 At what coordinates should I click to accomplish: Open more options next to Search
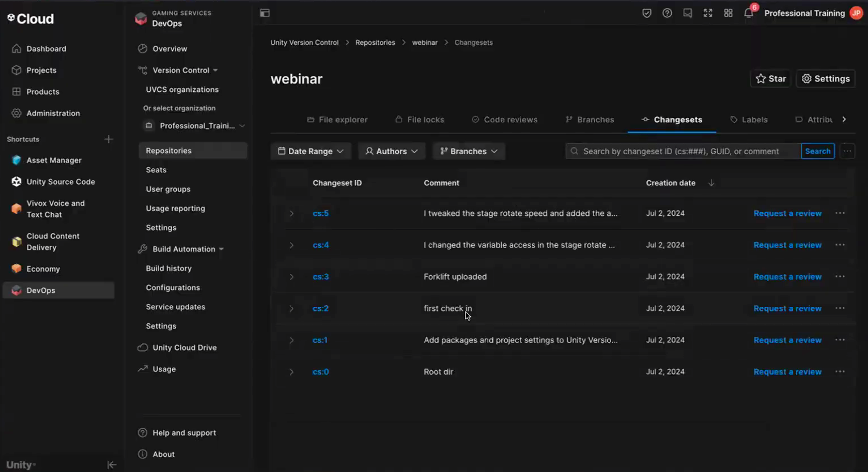pos(847,151)
